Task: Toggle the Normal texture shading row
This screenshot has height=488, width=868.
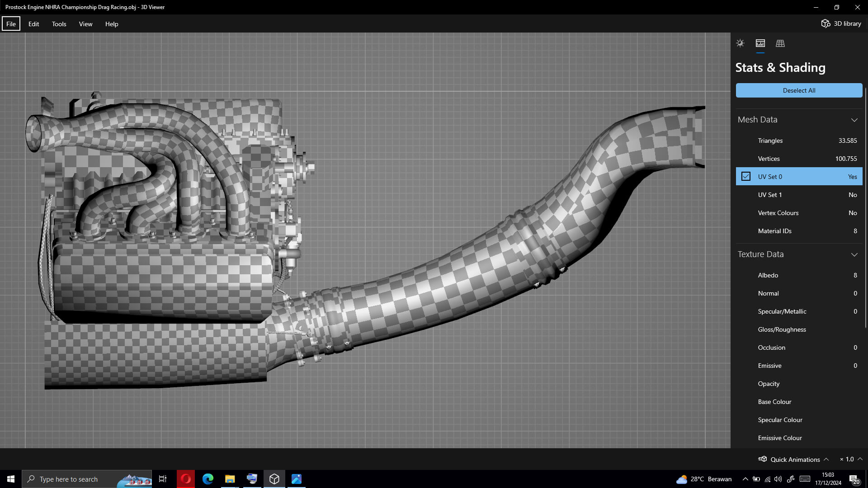Action: [799, 293]
